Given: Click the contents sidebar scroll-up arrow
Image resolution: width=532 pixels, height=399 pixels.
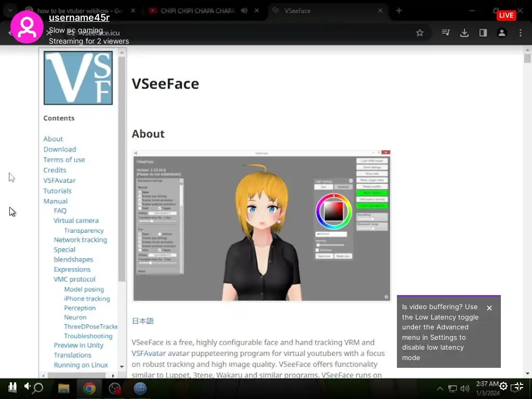Looking at the screenshot, I should pyautogui.click(x=122, y=53).
